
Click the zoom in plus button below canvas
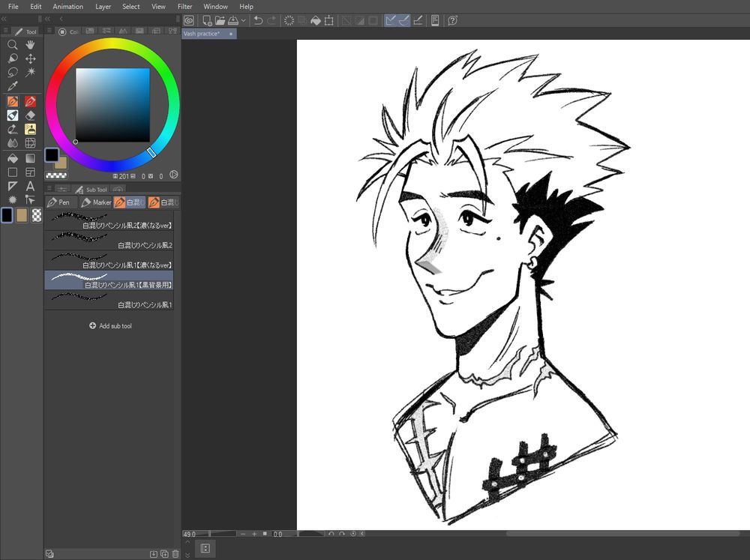point(254,534)
